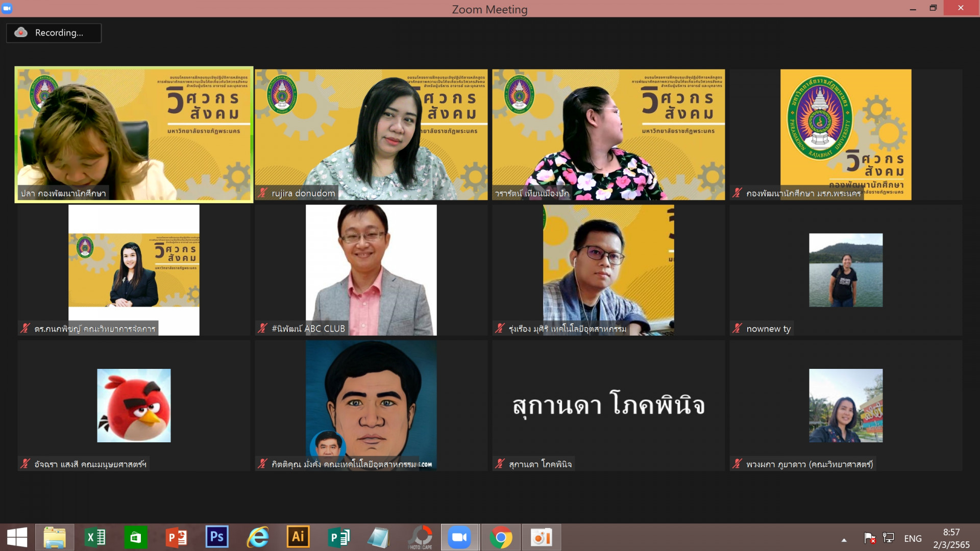The width and height of the screenshot is (980, 551).
Task: Select กองพัฒนานักศึกษา มรภ.พระนคร participant tile
Action: tap(846, 134)
